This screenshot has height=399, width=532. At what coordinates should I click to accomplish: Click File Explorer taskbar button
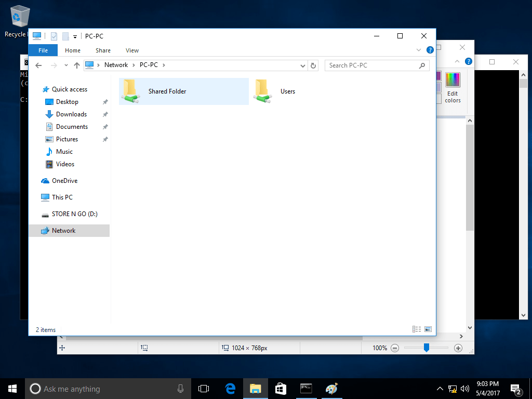point(256,389)
